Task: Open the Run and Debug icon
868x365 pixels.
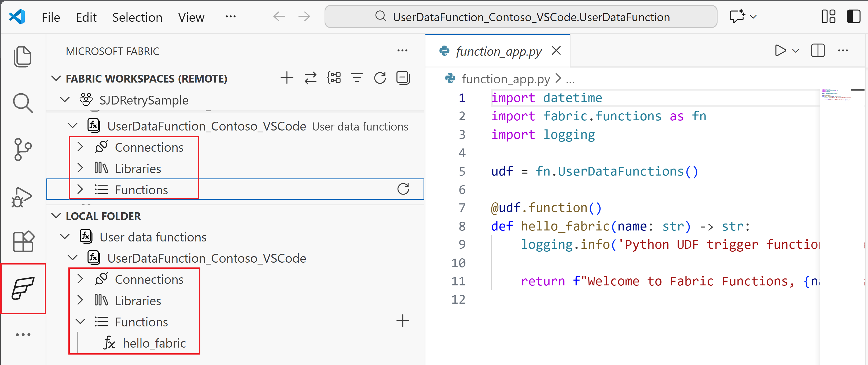Action: pos(22,197)
